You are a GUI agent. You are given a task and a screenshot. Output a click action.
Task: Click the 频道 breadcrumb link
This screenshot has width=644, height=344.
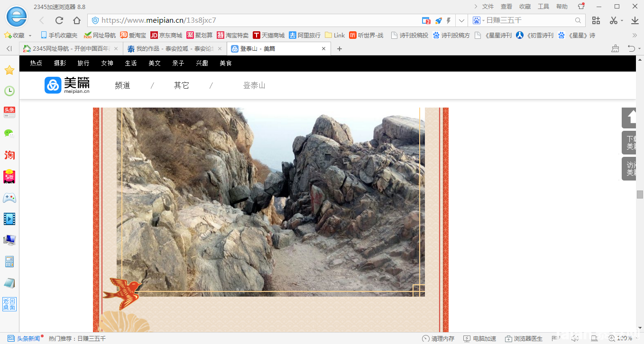click(x=122, y=85)
